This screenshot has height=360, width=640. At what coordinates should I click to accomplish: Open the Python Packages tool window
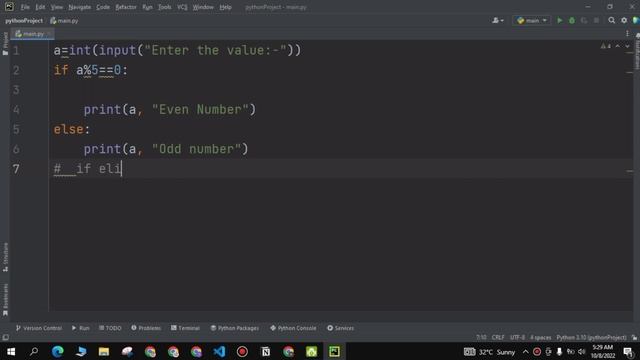coord(235,328)
